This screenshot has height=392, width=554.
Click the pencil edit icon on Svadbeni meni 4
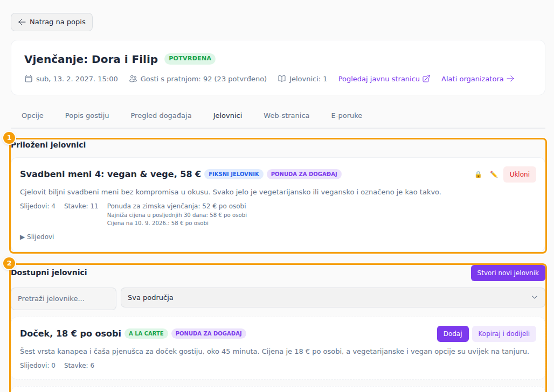click(x=494, y=174)
